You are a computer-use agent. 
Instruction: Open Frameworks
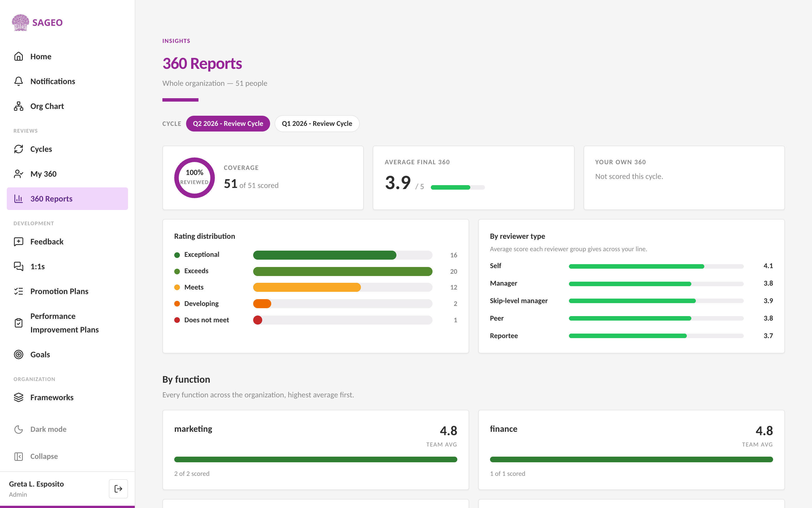(x=67, y=397)
